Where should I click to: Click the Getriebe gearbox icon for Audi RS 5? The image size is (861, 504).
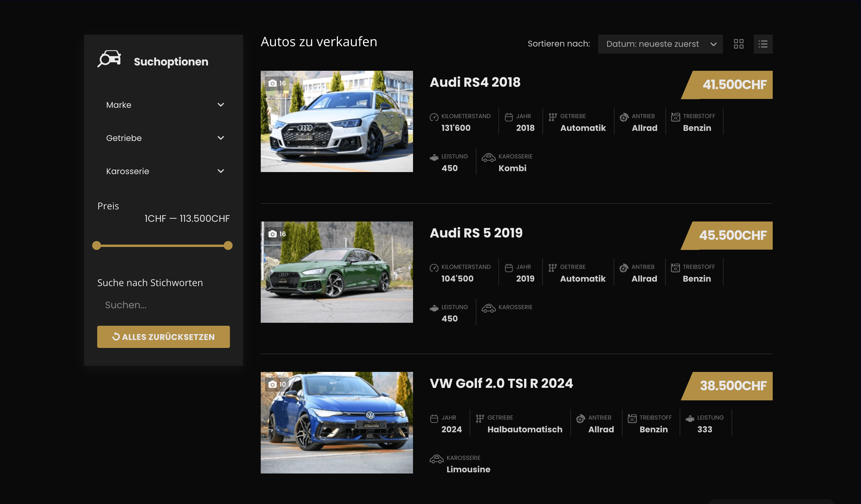(553, 268)
